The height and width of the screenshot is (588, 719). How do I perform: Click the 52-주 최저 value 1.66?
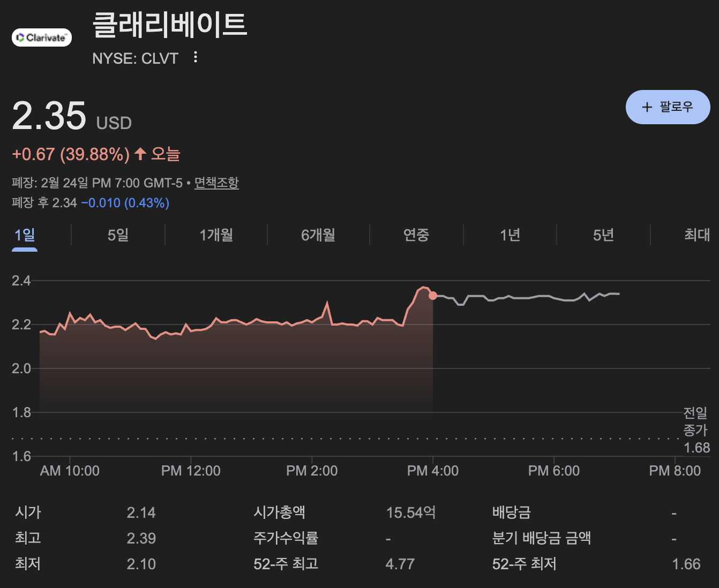[x=686, y=564]
